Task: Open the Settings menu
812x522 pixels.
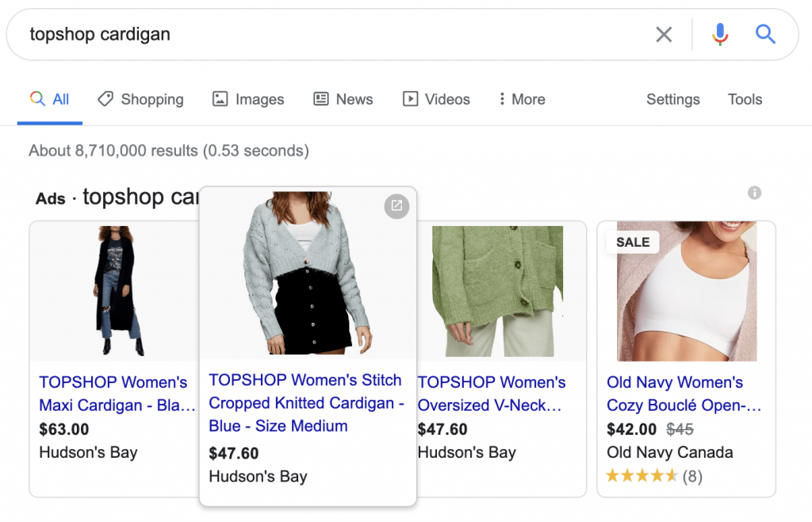Action: 672,99
